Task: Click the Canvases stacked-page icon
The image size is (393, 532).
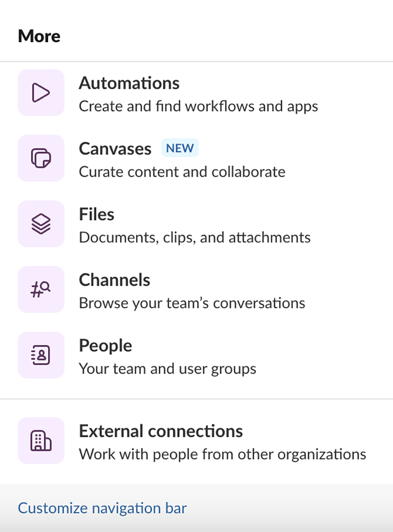Action: (41, 158)
